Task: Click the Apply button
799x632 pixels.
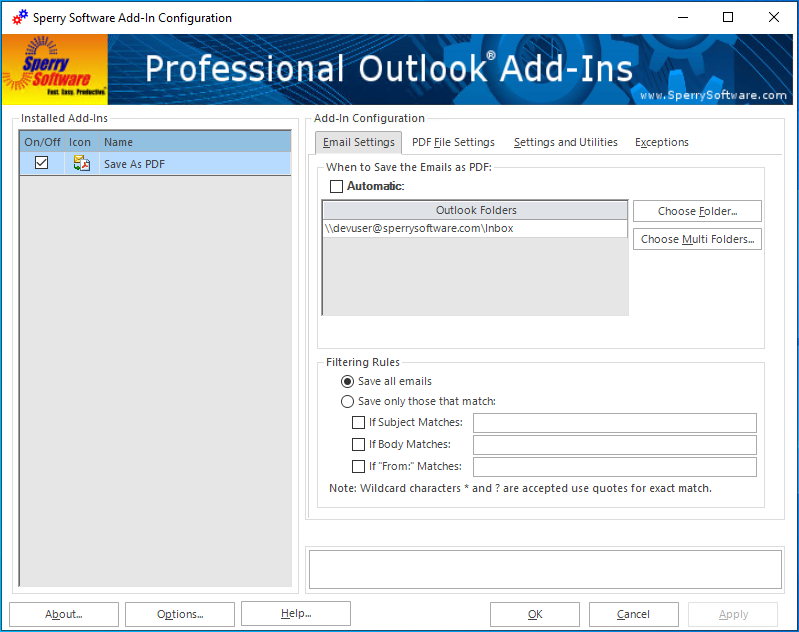Action: point(733,614)
